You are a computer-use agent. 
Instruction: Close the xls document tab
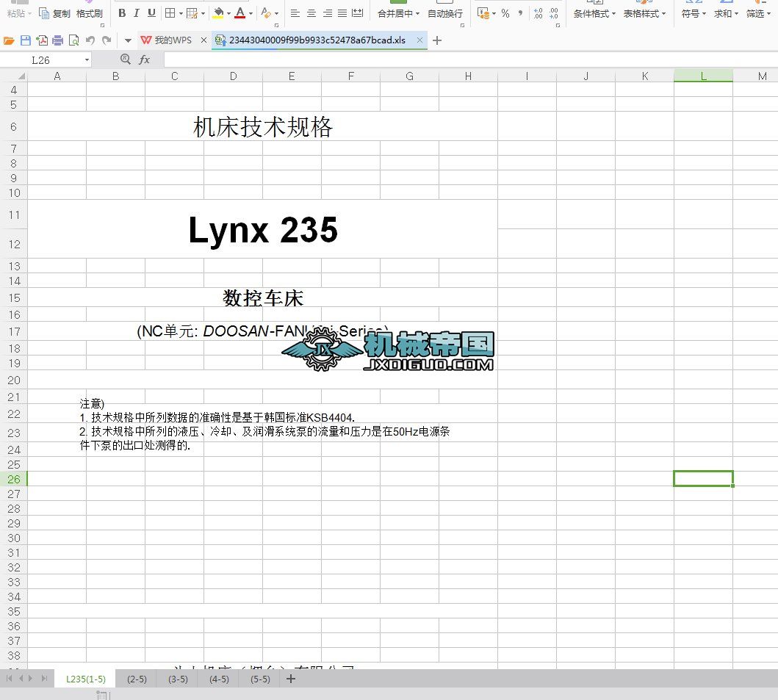pyautogui.click(x=419, y=40)
